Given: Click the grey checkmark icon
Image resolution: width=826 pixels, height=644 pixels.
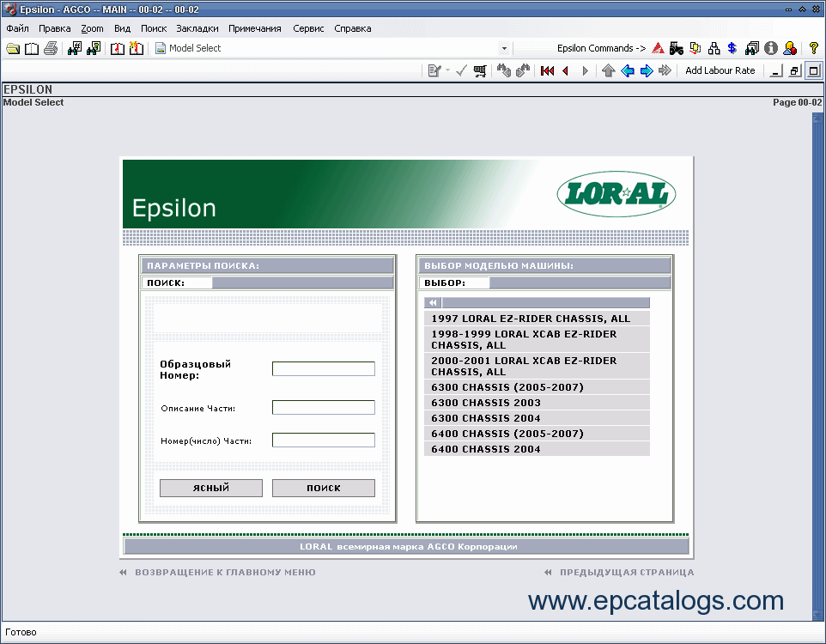Looking at the screenshot, I should (461, 70).
